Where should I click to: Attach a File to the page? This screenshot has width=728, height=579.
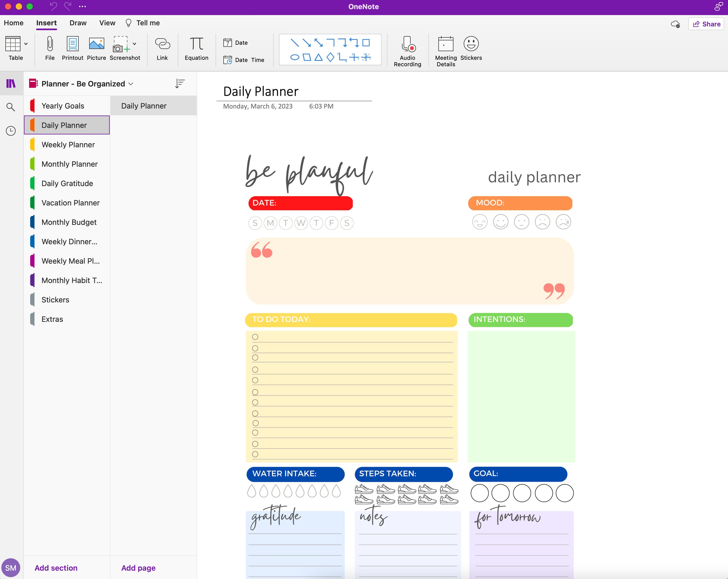[50, 49]
